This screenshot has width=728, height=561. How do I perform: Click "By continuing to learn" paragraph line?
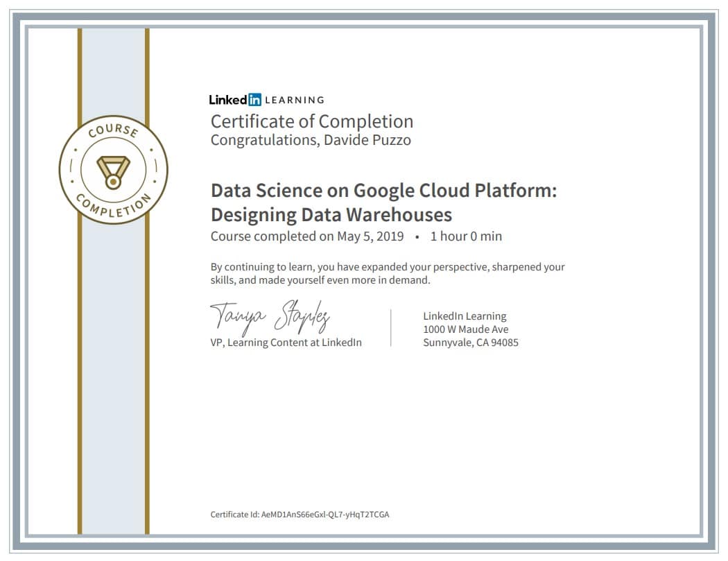pyautogui.click(x=387, y=267)
